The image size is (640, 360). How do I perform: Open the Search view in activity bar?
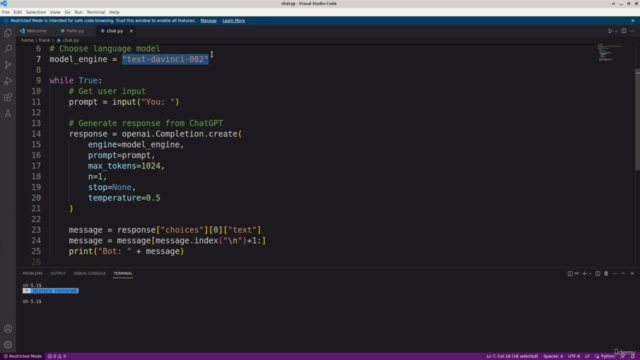(x=8, y=49)
